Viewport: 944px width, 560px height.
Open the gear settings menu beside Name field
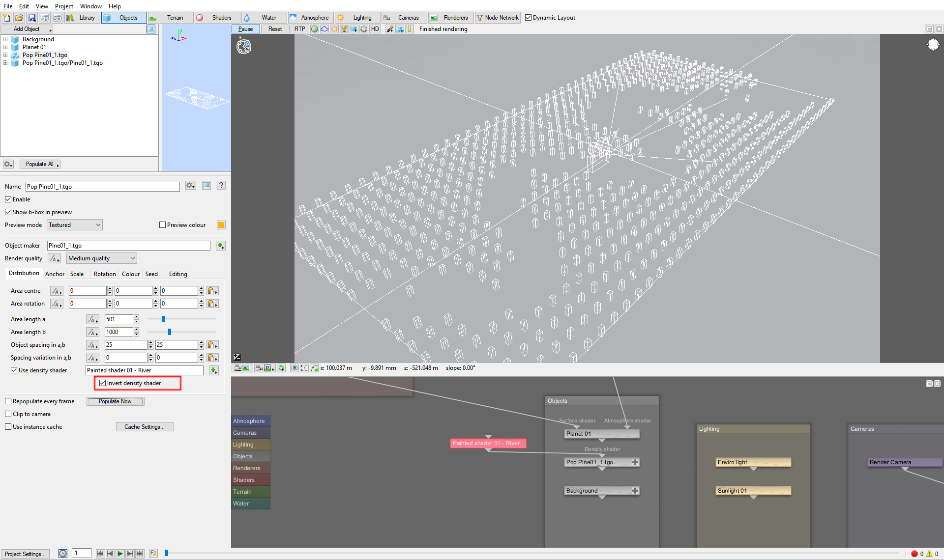tap(191, 186)
